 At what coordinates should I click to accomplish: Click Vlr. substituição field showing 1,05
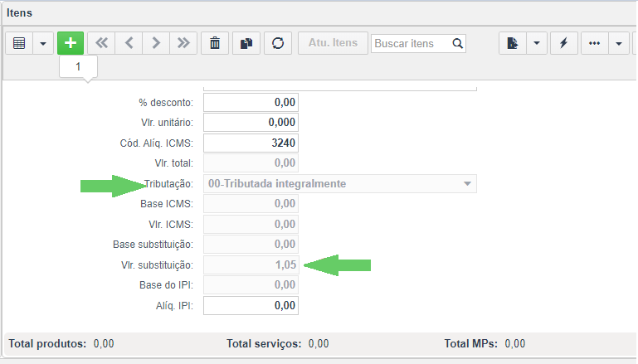(x=251, y=265)
